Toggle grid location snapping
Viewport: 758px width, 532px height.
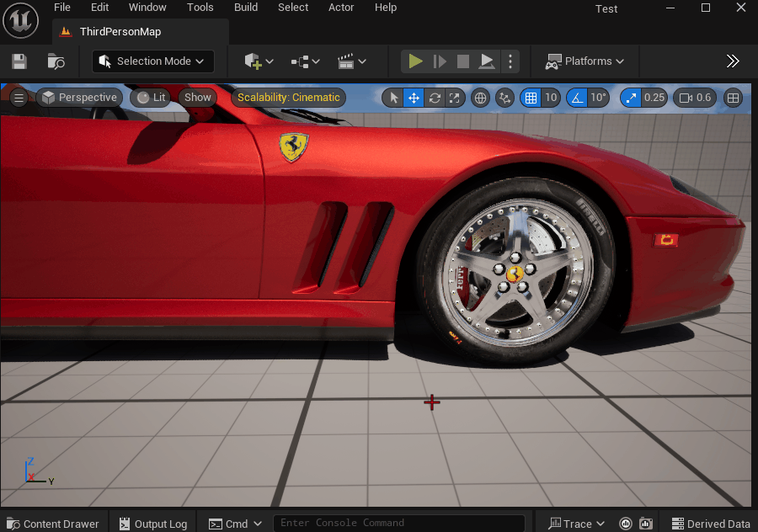point(531,98)
